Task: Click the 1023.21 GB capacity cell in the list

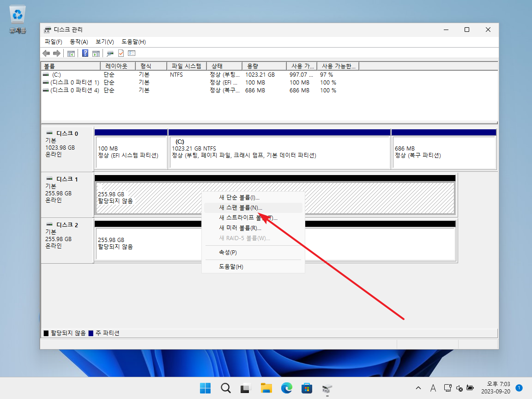Action: (260, 75)
